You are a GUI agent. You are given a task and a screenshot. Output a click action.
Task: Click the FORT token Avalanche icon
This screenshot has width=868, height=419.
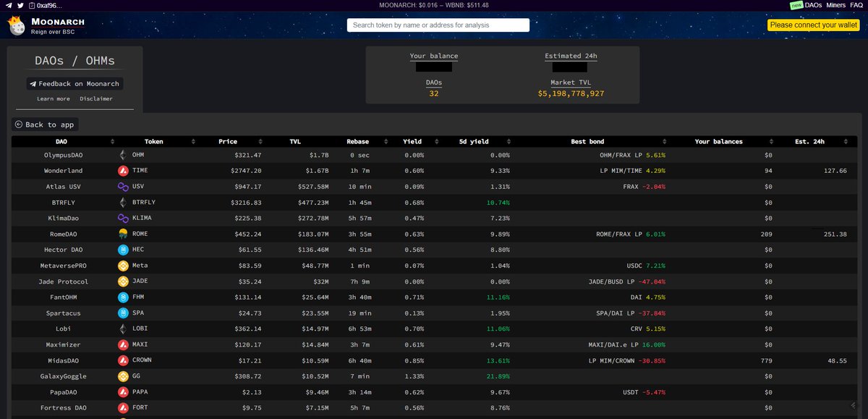(x=123, y=407)
